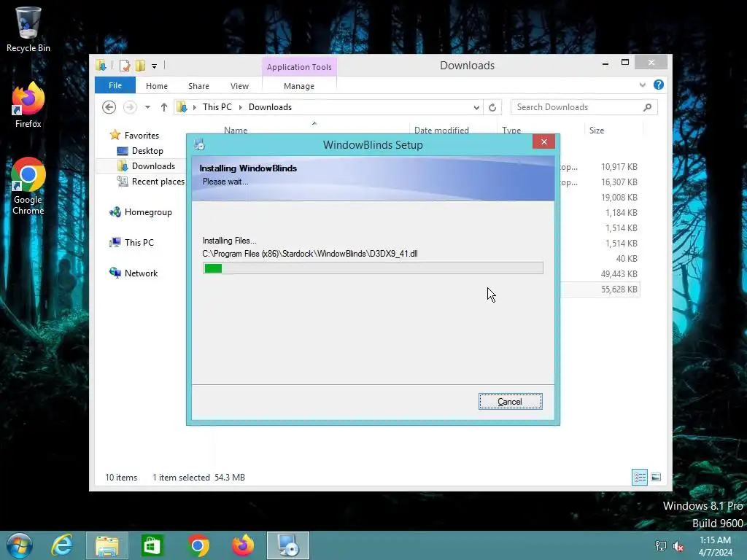Image resolution: width=747 pixels, height=560 pixels.
Task: Minimize the Downloads Explorer window
Action: coord(605,63)
